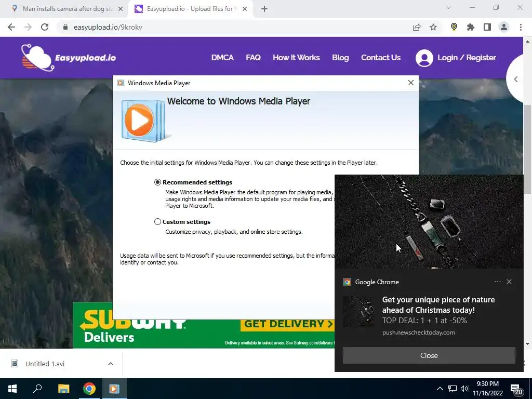Open the Action Center notifications icon
Screen dimensions: 532x399
(x=516, y=389)
